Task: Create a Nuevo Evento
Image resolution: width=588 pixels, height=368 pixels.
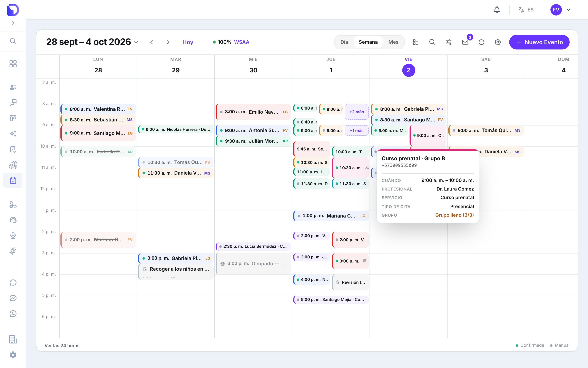Action: tap(539, 42)
